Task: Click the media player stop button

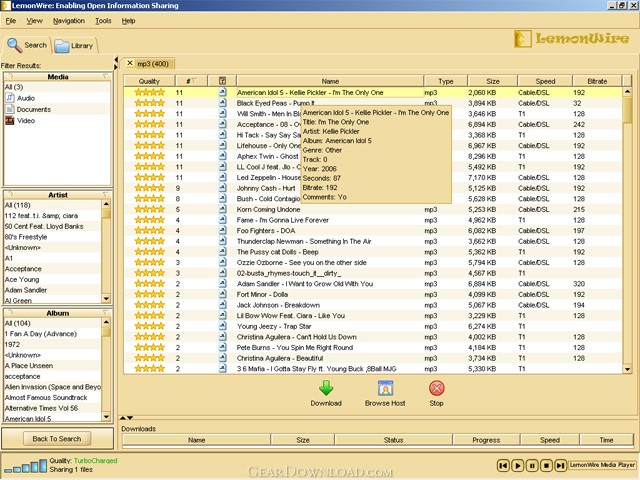Action: click(546, 465)
